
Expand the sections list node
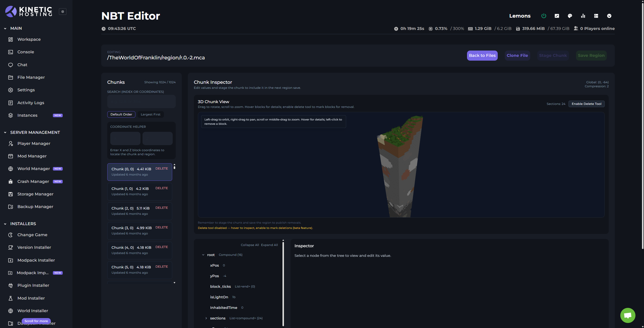[x=206, y=318]
